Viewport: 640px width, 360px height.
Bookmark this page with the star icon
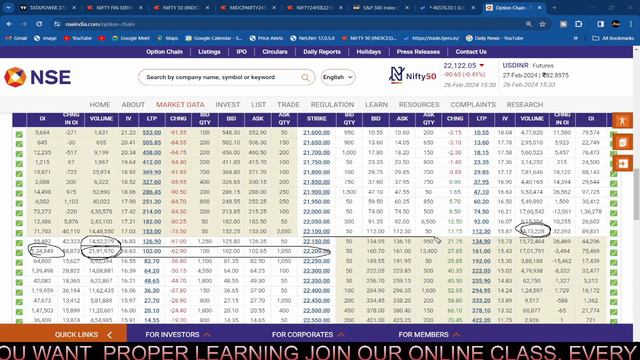(542, 24)
